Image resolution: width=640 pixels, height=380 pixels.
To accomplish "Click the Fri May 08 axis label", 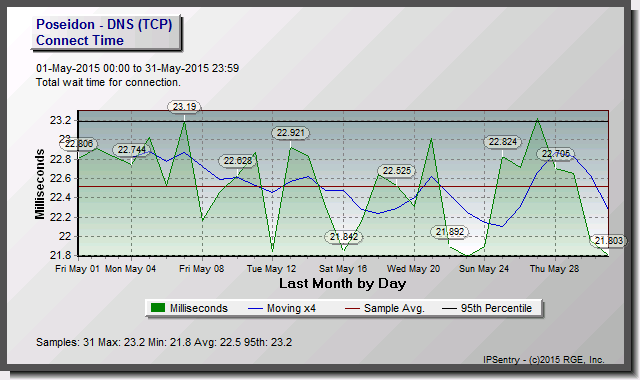I will click(202, 269).
